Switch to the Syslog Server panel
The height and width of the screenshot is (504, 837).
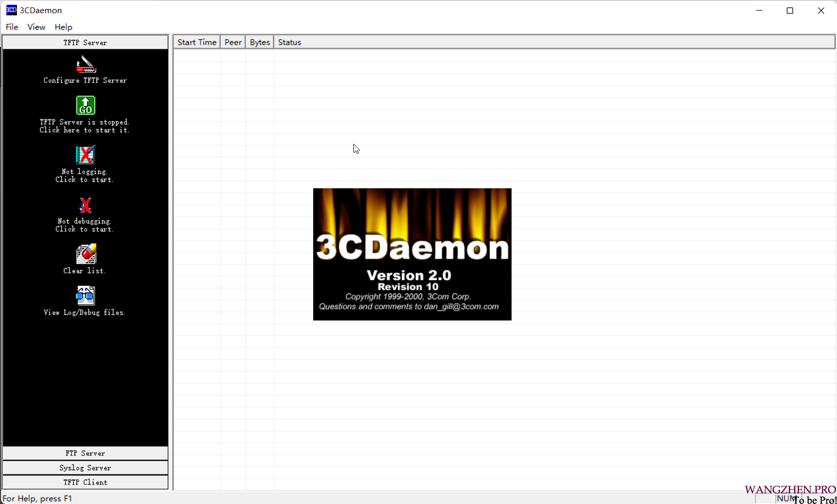85,468
